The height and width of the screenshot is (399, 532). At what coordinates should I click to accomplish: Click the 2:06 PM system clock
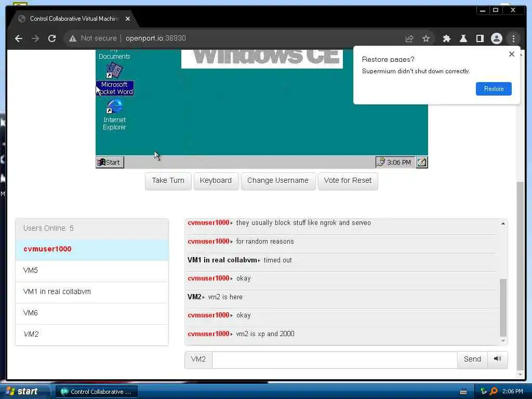513,392
